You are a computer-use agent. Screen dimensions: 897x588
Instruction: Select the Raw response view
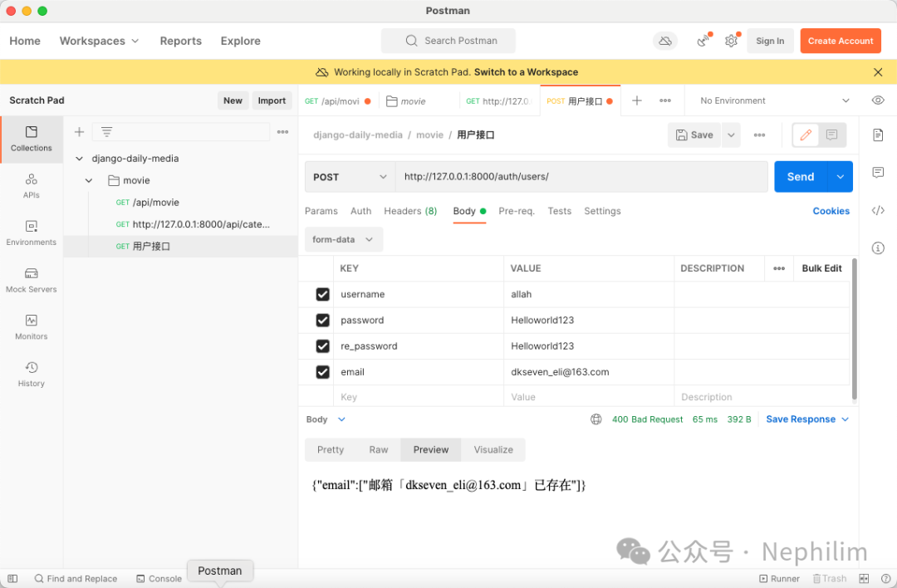coord(378,449)
